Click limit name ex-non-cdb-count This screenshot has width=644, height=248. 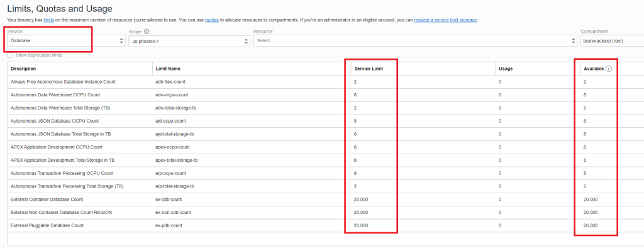click(x=173, y=212)
